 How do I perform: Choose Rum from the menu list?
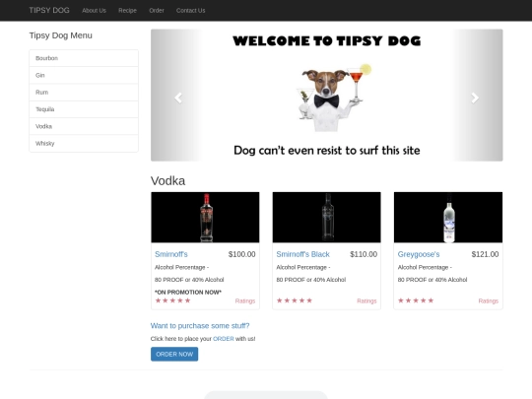coord(84,92)
